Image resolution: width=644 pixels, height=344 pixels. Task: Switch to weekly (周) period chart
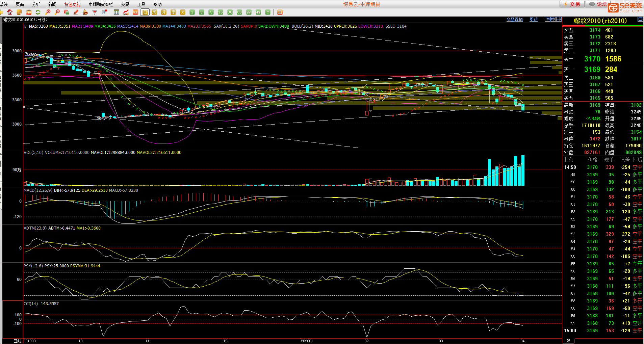coord(154,12)
